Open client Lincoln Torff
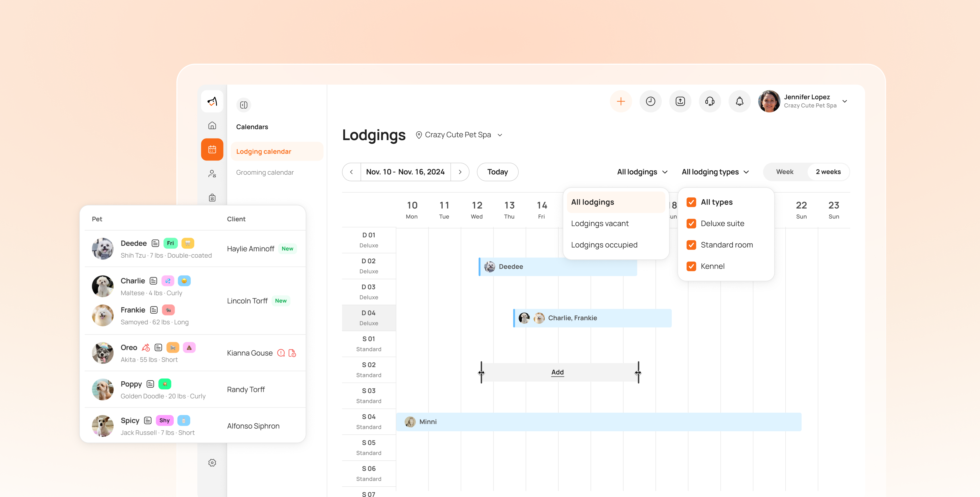Image resolution: width=980 pixels, height=497 pixels. [x=247, y=301]
